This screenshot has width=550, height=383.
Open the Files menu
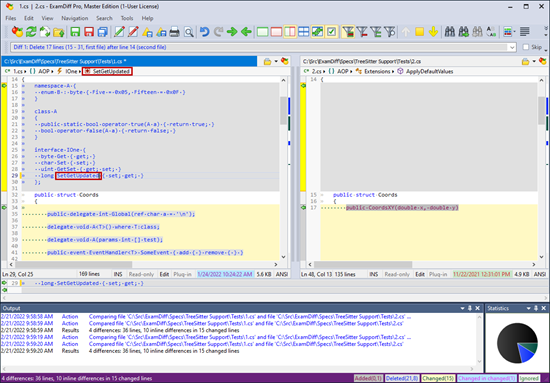pyautogui.click(x=11, y=18)
